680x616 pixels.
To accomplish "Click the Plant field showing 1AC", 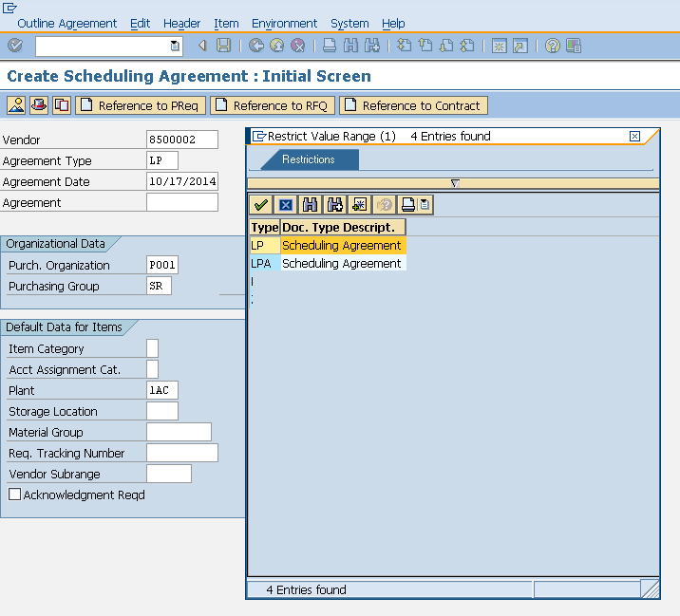I will (162, 390).
